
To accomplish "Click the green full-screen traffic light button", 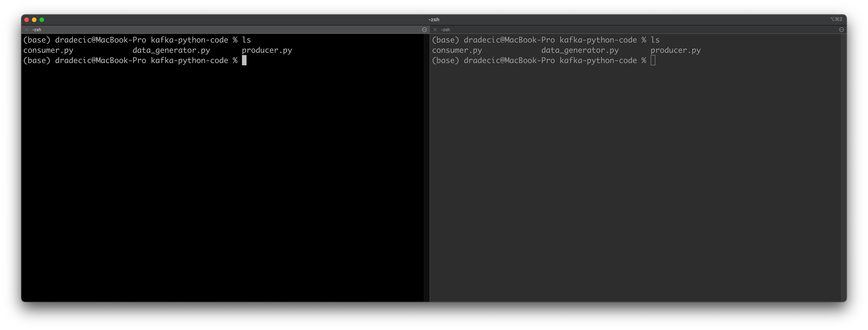I will click(41, 20).
